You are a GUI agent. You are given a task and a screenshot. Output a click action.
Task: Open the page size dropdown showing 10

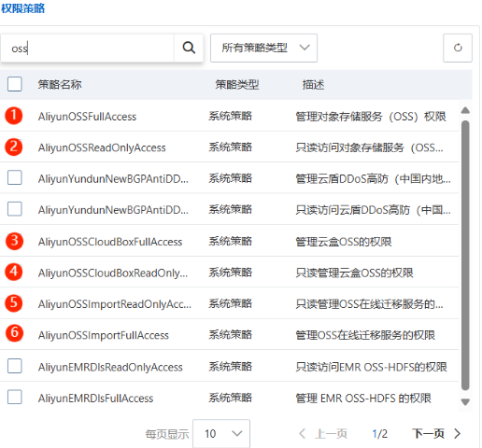(x=221, y=434)
